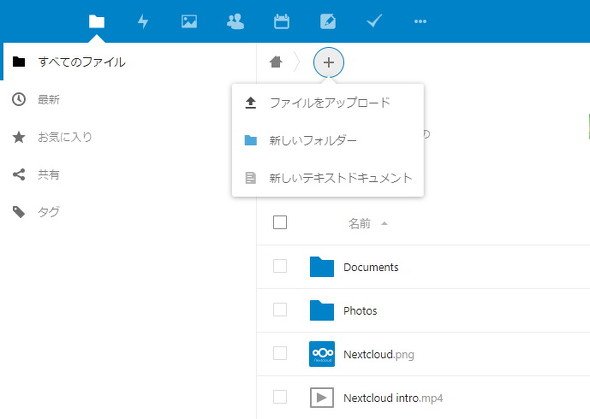Click the tag icon beside タグ
Screen dimensions: 590x419
click(19, 212)
